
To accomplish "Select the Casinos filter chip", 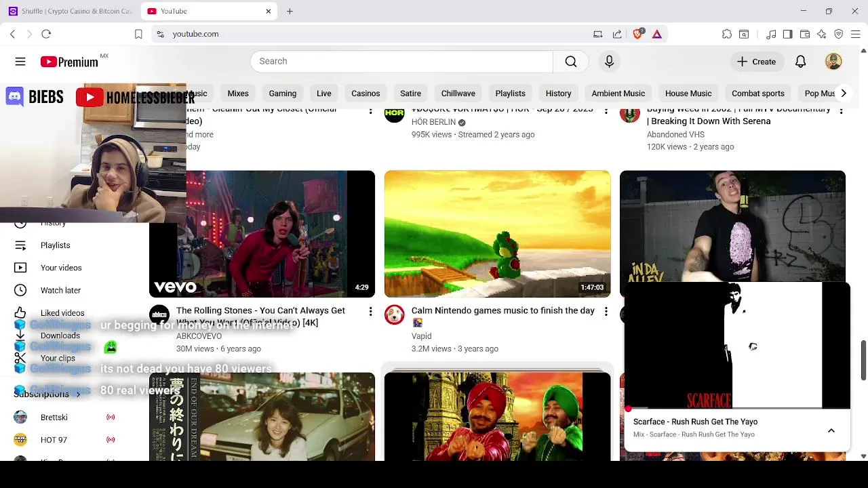I will [366, 94].
